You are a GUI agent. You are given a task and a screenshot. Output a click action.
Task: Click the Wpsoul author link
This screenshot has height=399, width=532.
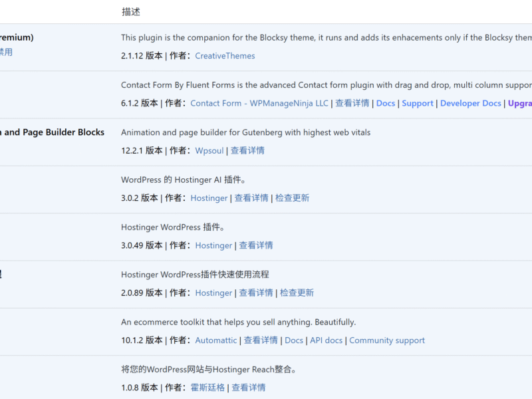pos(209,150)
